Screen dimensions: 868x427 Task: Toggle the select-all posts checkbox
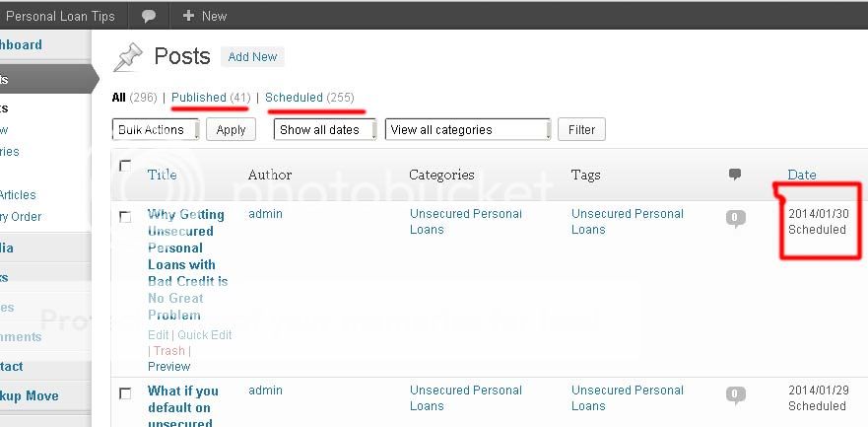[x=125, y=166]
